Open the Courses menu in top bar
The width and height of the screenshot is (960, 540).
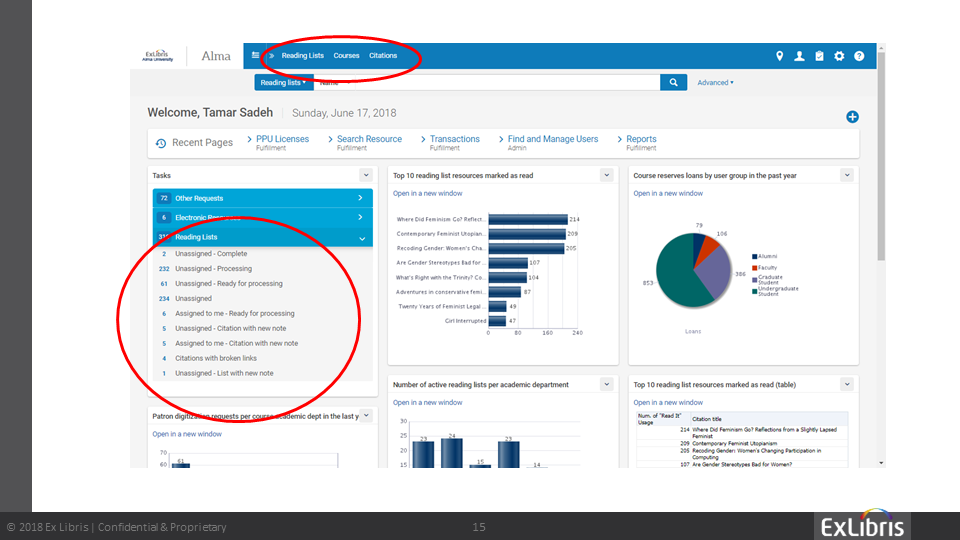coord(346,56)
